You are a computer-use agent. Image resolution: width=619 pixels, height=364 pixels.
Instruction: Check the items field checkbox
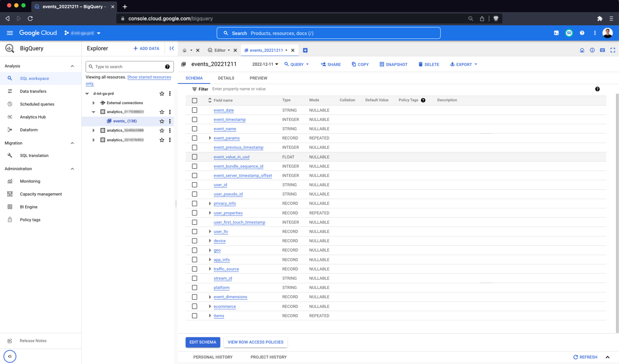pyautogui.click(x=194, y=316)
